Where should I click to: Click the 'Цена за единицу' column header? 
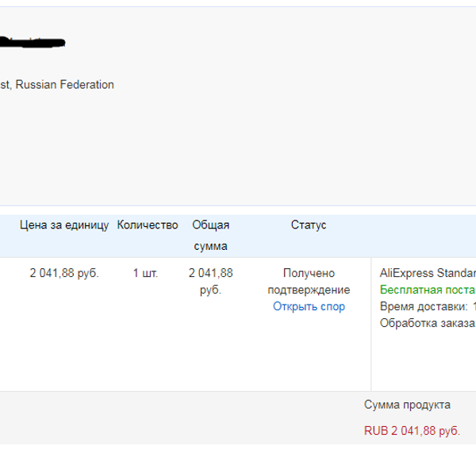click(64, 225)
